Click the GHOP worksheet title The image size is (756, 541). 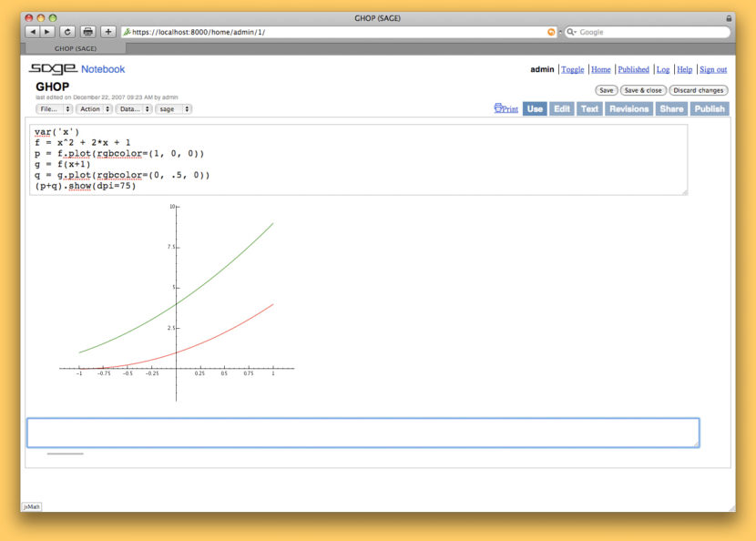pyautogui.click(x=53, y=87)
